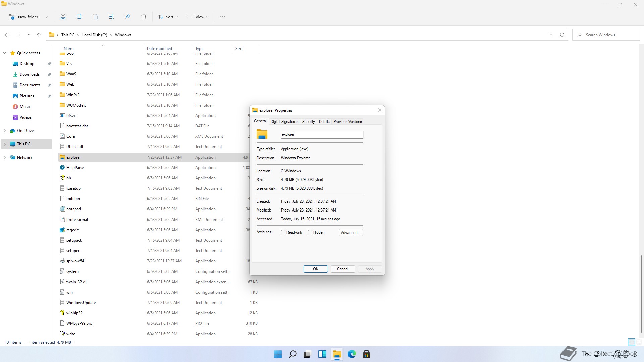Click Cancel in explorer Properties
The image size is (644, 362).
click(342, 269)
